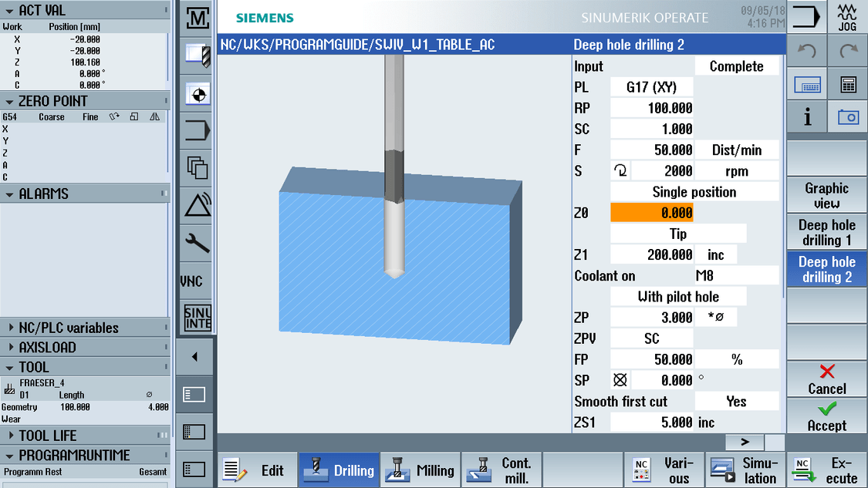Open the program area icon in sidebar
This screenshot has width=868, height=488.
tap(197, 131)
